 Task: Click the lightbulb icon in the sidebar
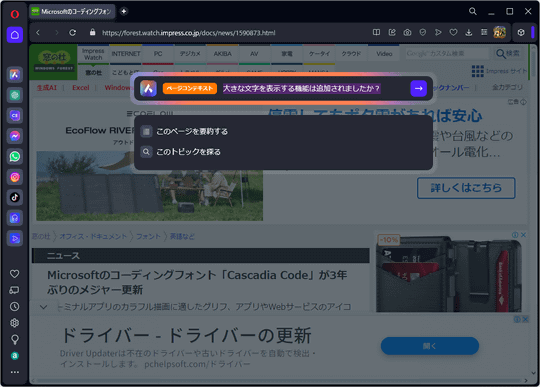[x=14, y=339]
